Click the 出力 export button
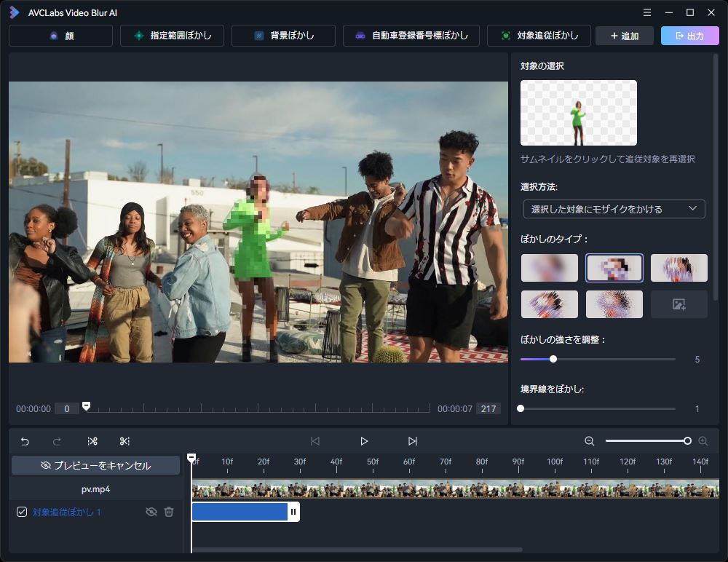This screenshot has height=562, width=728. point(689,36)
